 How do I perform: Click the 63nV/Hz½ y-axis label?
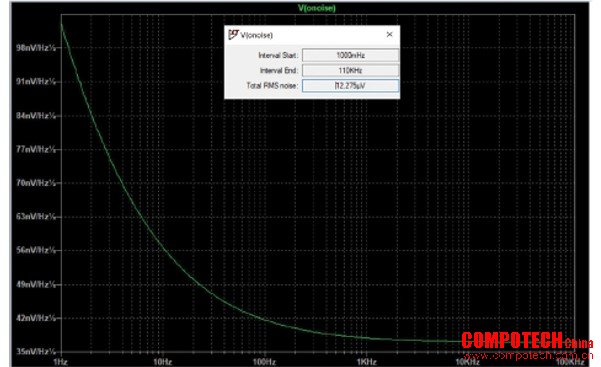pos(36,217)
